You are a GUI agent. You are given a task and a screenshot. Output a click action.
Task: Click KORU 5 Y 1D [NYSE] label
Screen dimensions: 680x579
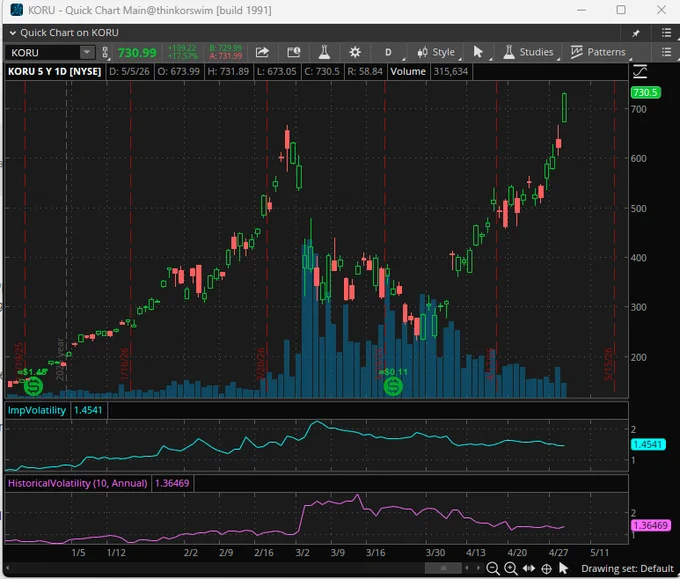[x=55, y=72]
